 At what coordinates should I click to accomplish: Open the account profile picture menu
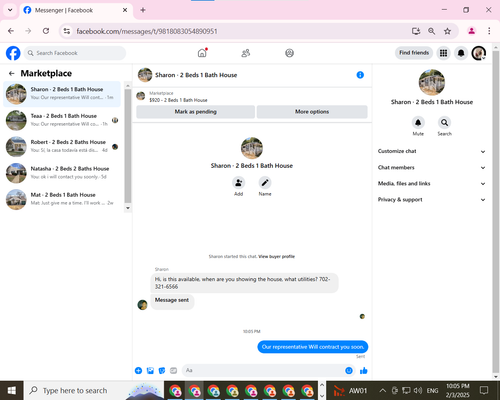click(x=479, y=53)
